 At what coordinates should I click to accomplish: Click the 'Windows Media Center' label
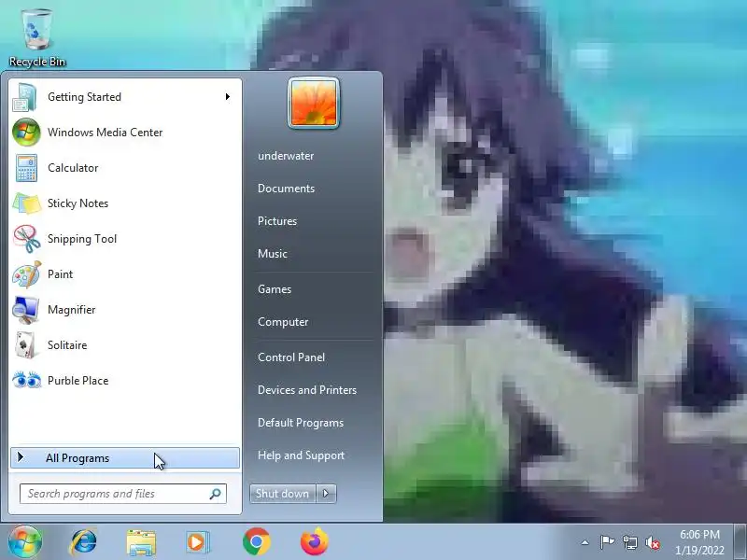tap(106, 133)
